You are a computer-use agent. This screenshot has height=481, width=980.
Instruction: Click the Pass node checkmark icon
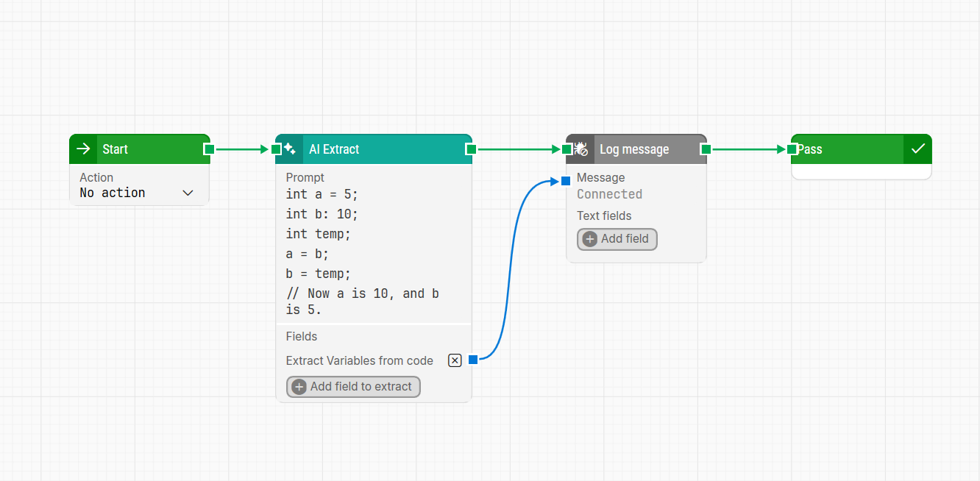pos(917,149)
